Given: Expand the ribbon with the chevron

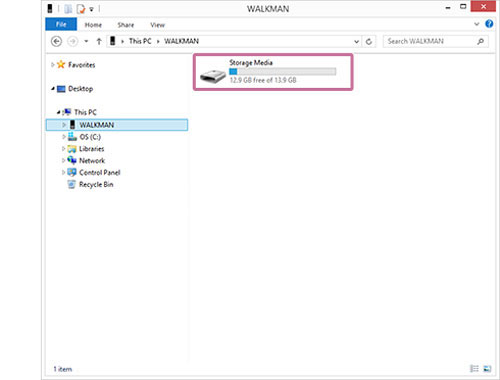Looking at the screenshot, I should (x=476, y=24).
